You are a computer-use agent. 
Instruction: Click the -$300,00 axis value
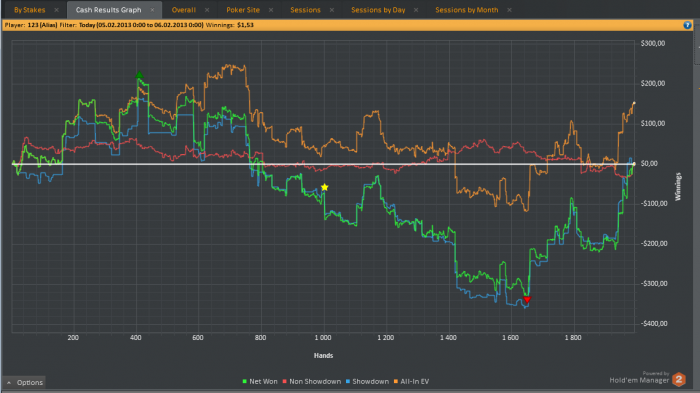pyautogui.click(x=654, y=284)
